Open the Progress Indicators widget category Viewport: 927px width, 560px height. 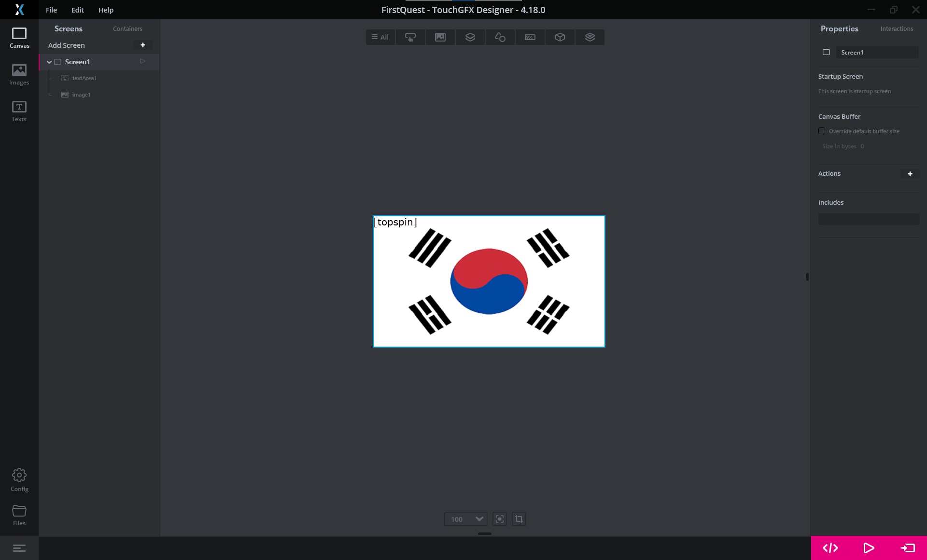tap(530, 37)
